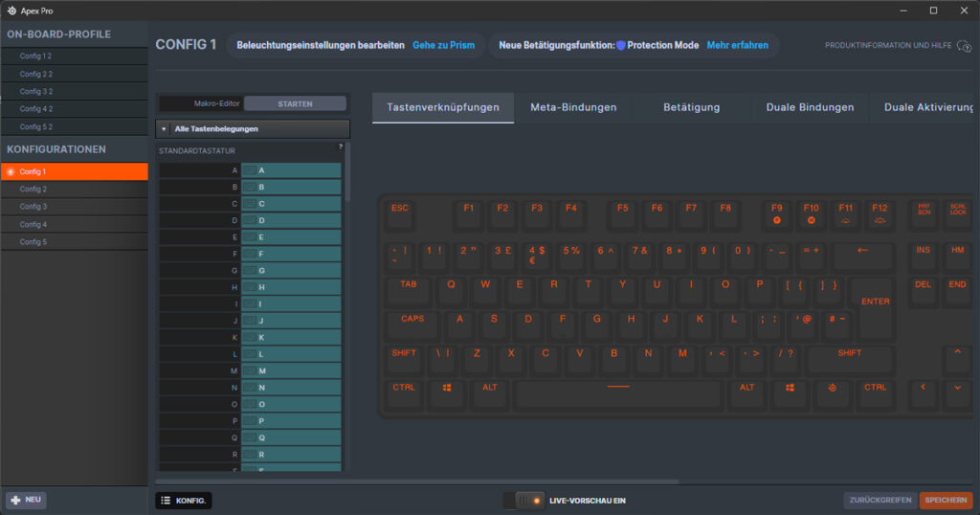980x515 pixels.
Task: Click the SPEICHERN button
Action: pos(946,500)
